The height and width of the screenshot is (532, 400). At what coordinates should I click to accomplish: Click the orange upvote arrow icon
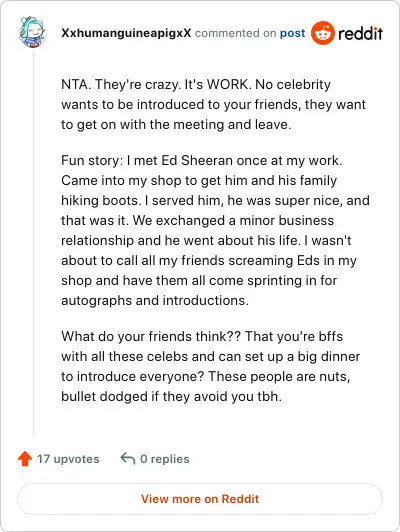click(x=25, y=458)
